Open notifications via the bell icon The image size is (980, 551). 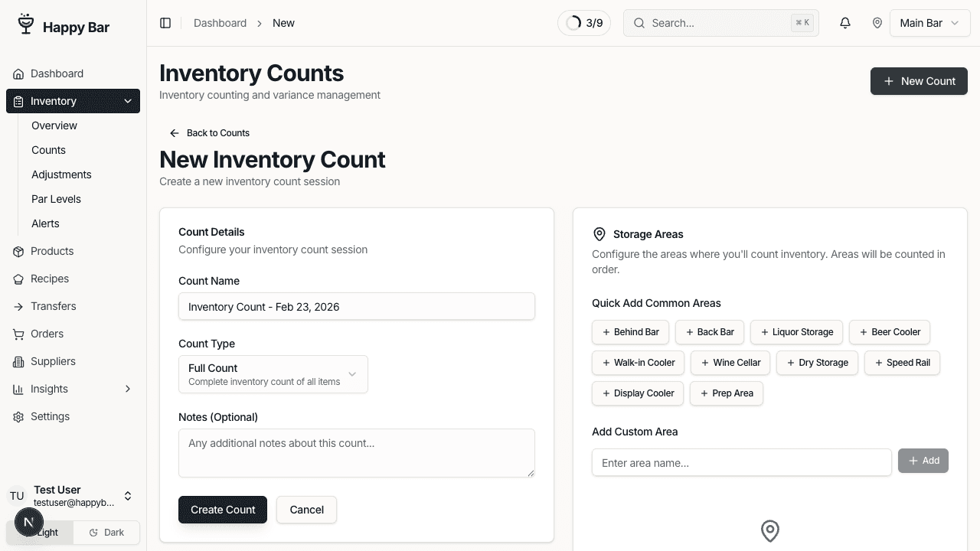[x=844, y=23]
